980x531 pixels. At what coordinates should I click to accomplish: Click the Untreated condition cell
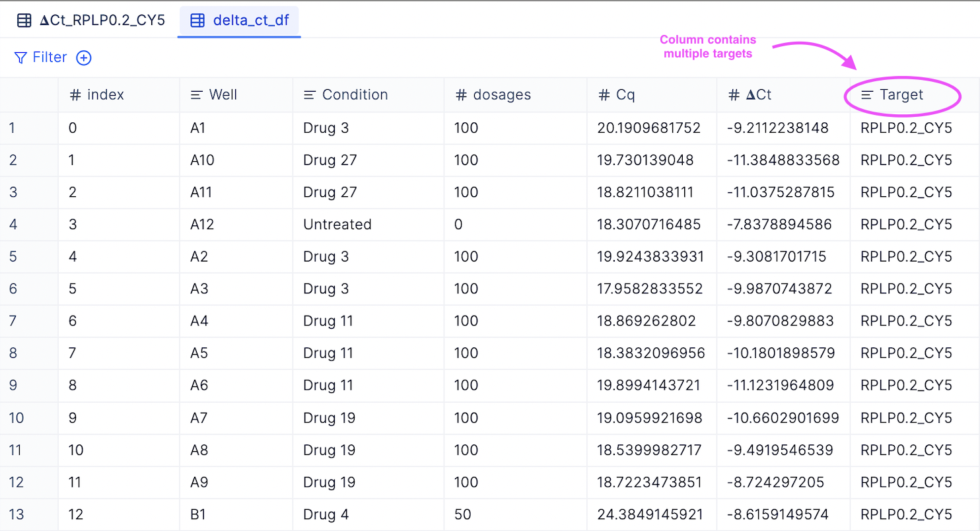pyautogui.click(x=368, y=225)
